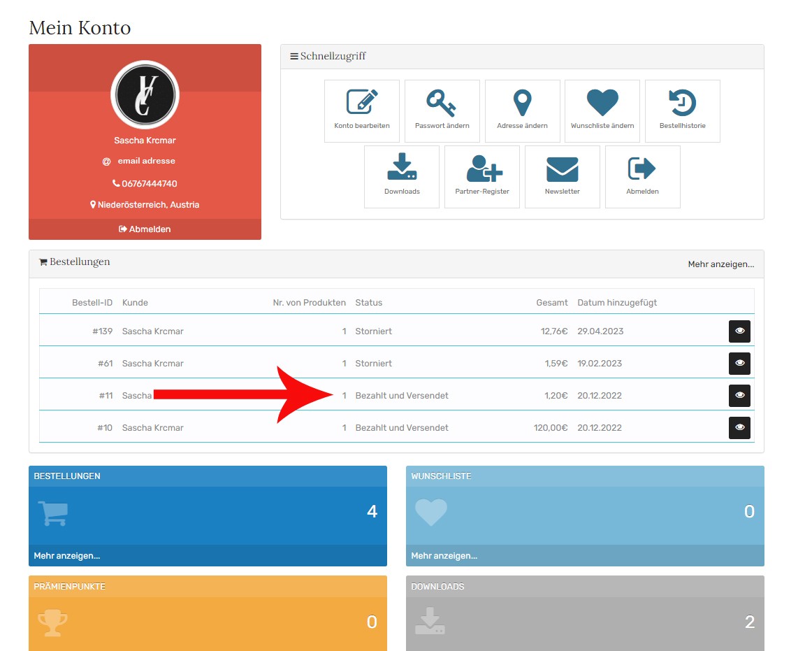
Task: View order #139 with eye button
Action: coord(739,331)
